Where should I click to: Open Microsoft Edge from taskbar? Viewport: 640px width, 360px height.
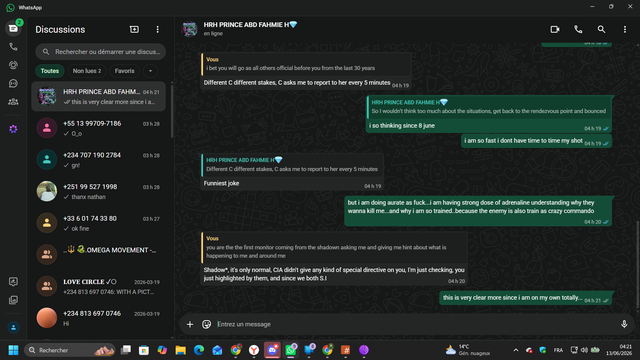(x=199, y=350)
